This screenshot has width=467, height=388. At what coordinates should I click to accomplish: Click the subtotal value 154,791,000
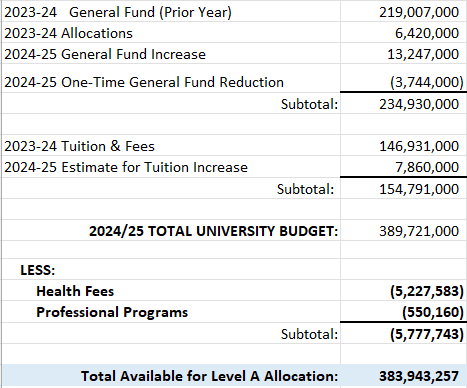pyautogui.click(x=419, y=189)
